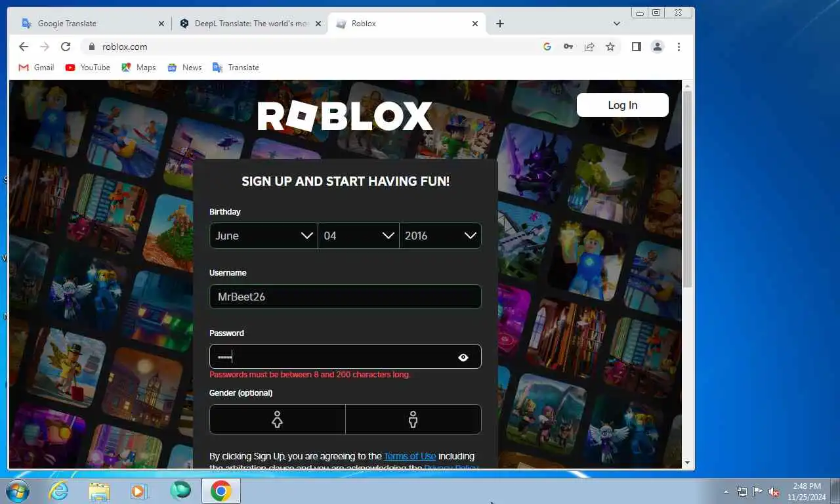This screenshot has width=840, height=504.
Task: Click the Roblox logo
Action: point(345,116)
